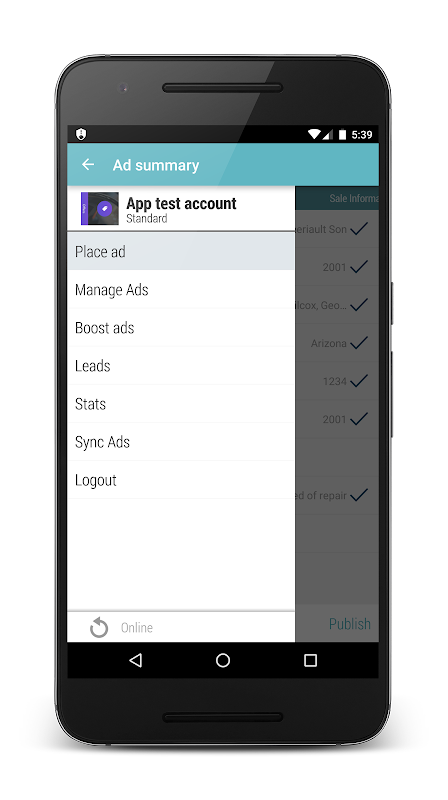Tap the Android back navigation triangle
This screenshot has height=800, width=448.
[135, 660]
